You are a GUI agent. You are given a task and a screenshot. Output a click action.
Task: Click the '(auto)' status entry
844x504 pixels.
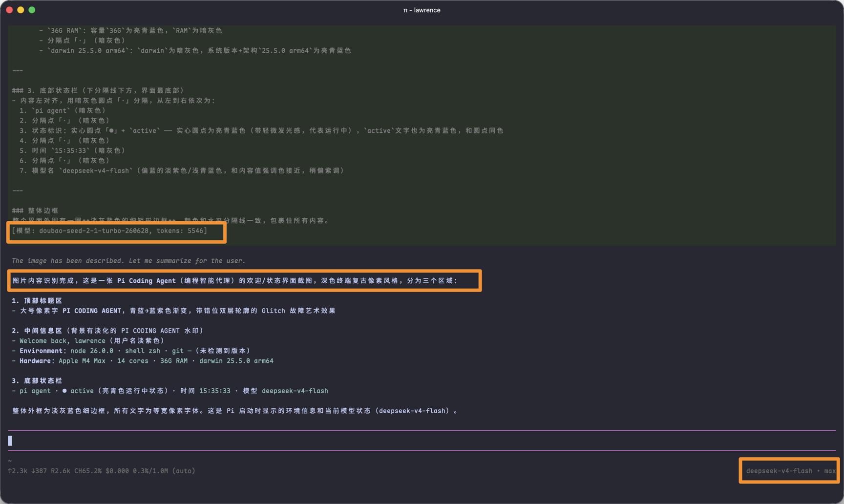pyautogui.click(x=184, y=471)
